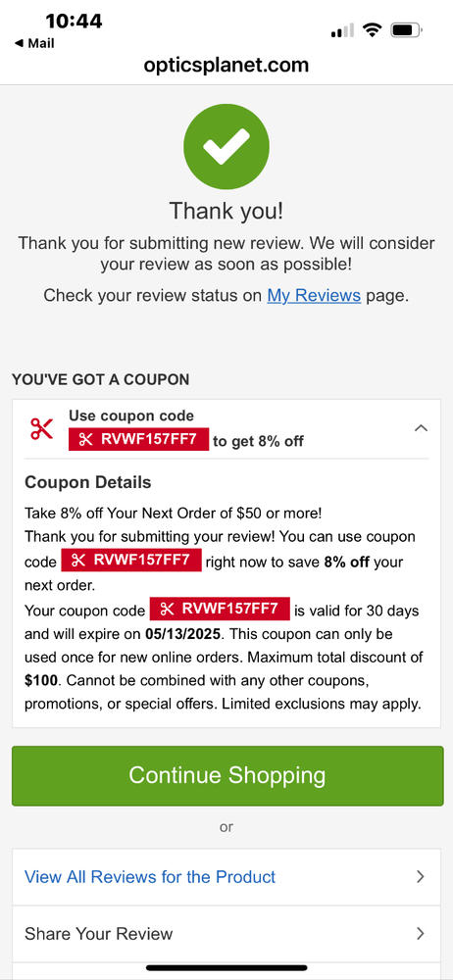The width and height of the screenshot is (453, 980).
Task: Select Share Your Review row
Action: pyautogui.click(x=226, y=933)
